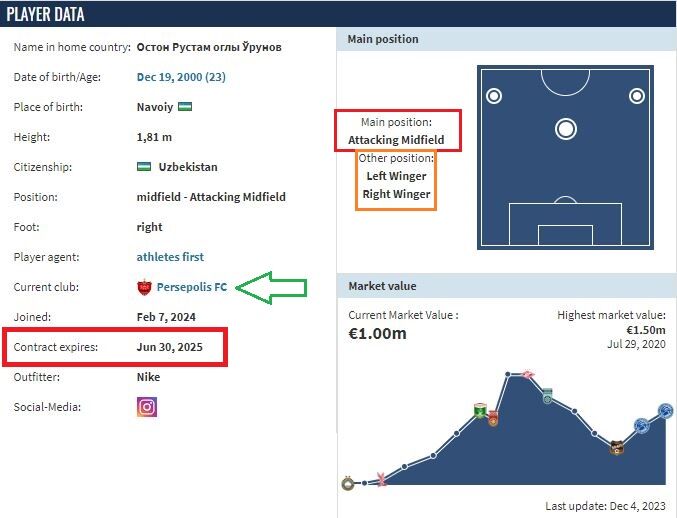The width and height of the screenshot is (677, 518).
Task: Click the Persepolis FC club crest
Action: coord(144,288)
